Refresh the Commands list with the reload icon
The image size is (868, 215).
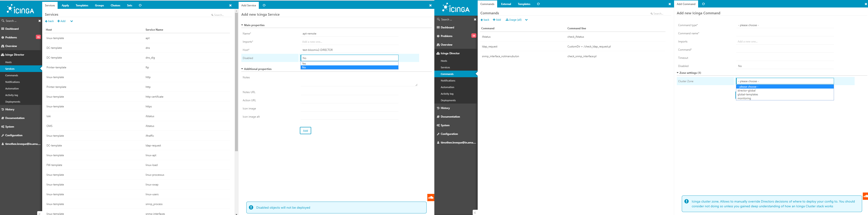(538, 4)
